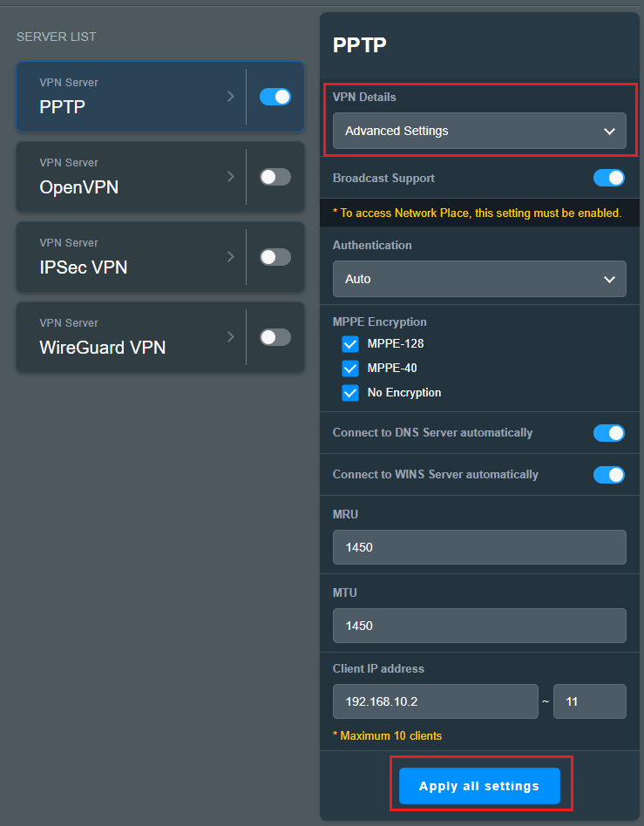Click the Apply all settings button
This screenshot has width=644, height=826.
click(x=479, y=786)
